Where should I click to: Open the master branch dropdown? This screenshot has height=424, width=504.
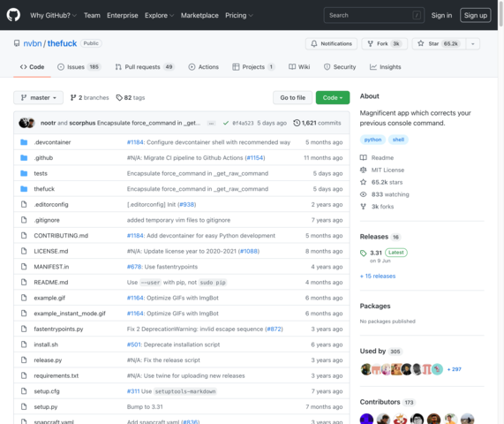[x=38, y=97]
